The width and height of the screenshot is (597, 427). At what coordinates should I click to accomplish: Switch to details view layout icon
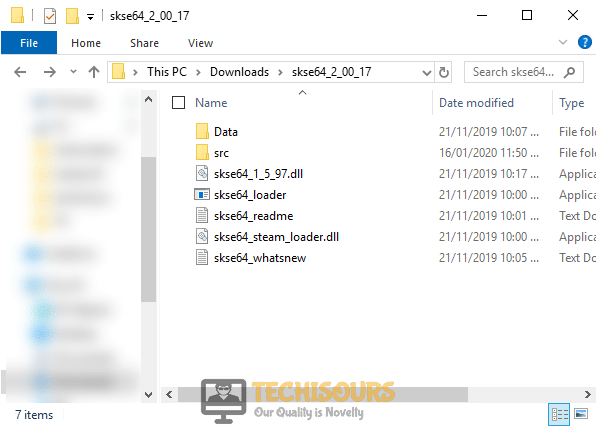[559, 414]
